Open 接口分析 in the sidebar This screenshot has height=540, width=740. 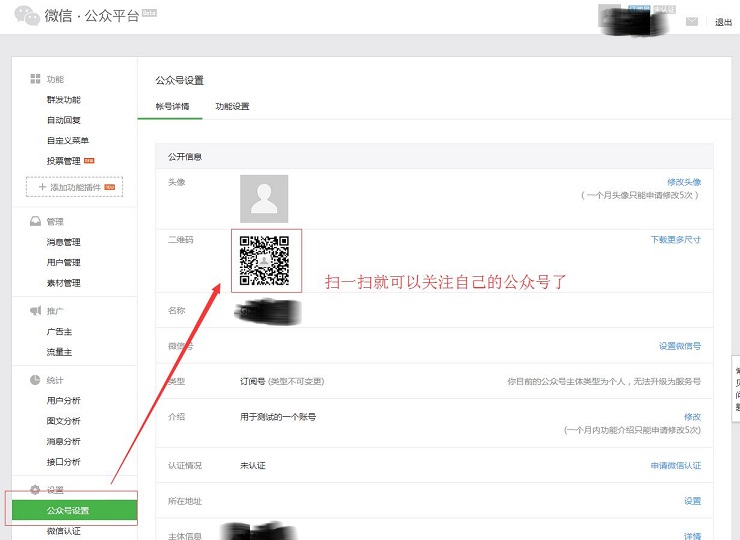64,462
